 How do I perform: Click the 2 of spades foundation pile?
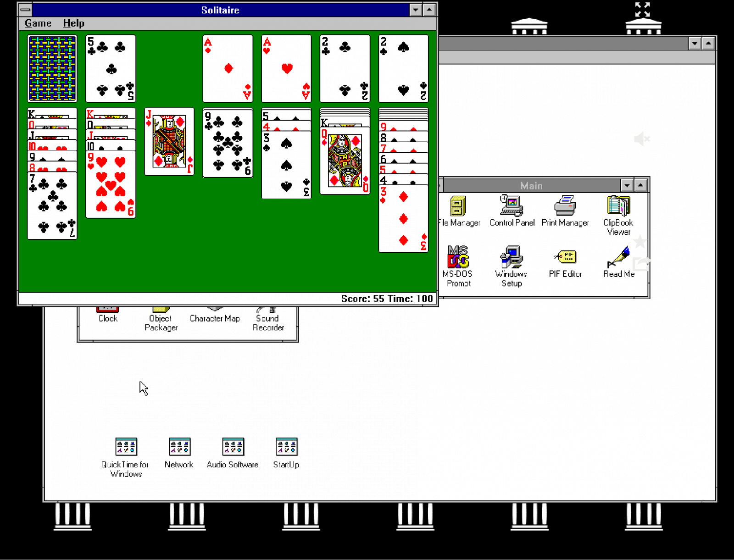point(403,68)
